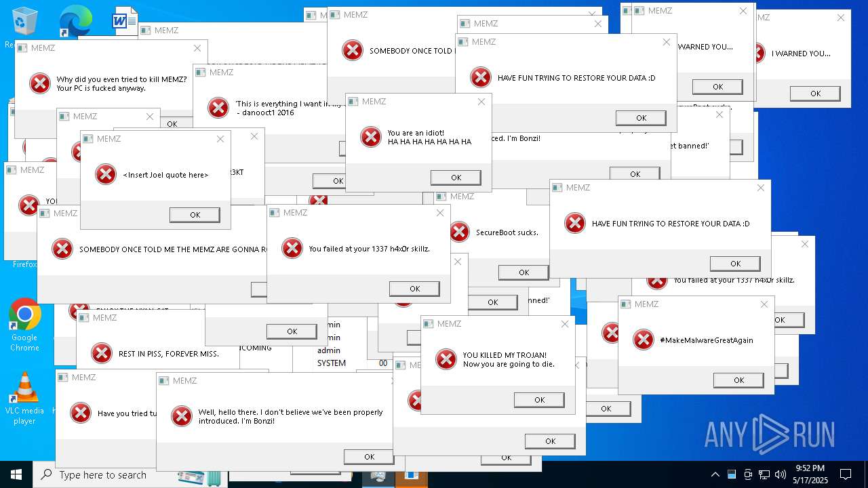Click OK in the rightmost 'I WARNED YOU...' dialog

coord(815,94)
